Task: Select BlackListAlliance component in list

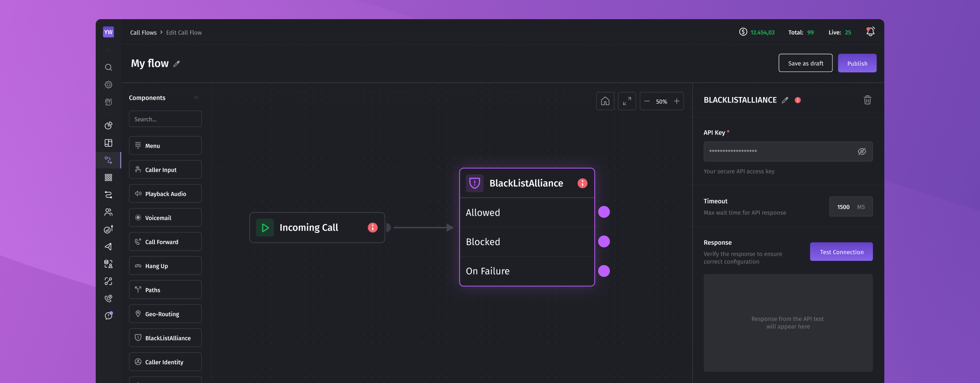Action: pyautogui.click(x=165, y=338)
